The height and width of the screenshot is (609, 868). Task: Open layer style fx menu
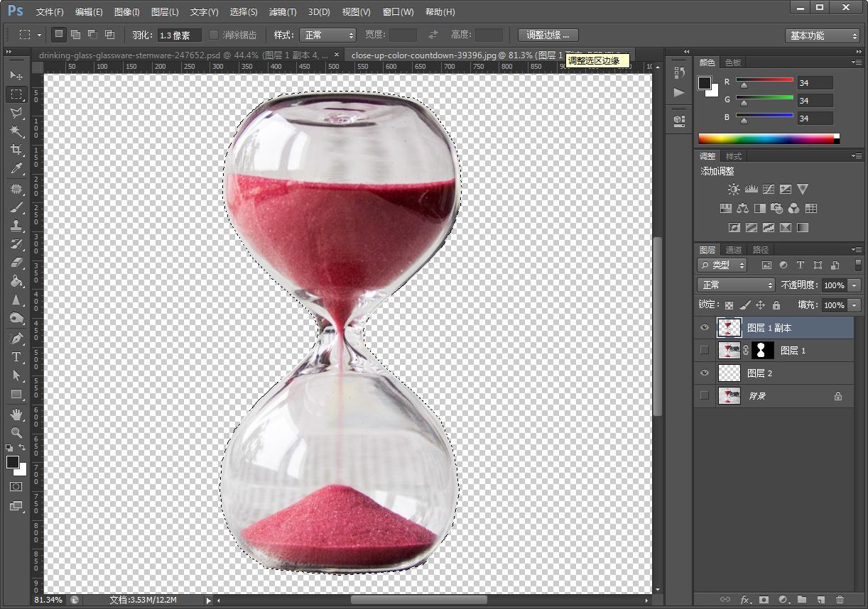click(745, 600)
